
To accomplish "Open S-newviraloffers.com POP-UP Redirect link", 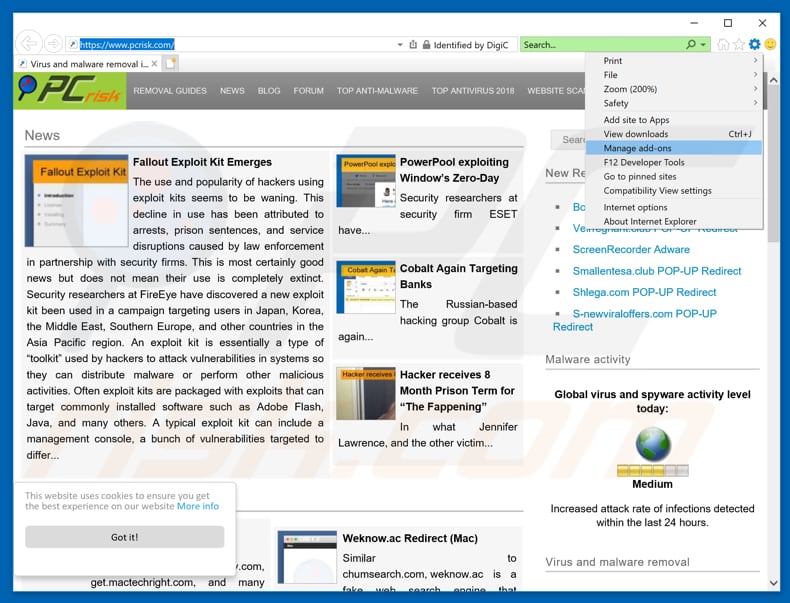I will coord(635,320).
